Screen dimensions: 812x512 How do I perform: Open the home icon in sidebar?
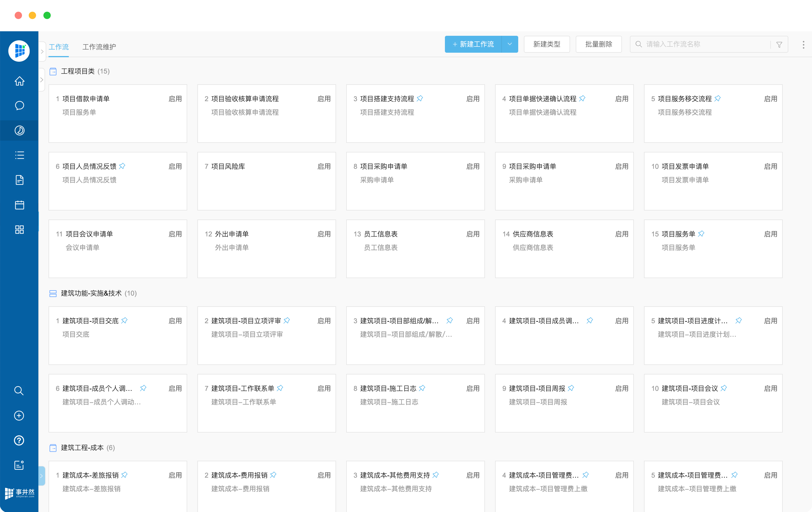coord(19,81)
